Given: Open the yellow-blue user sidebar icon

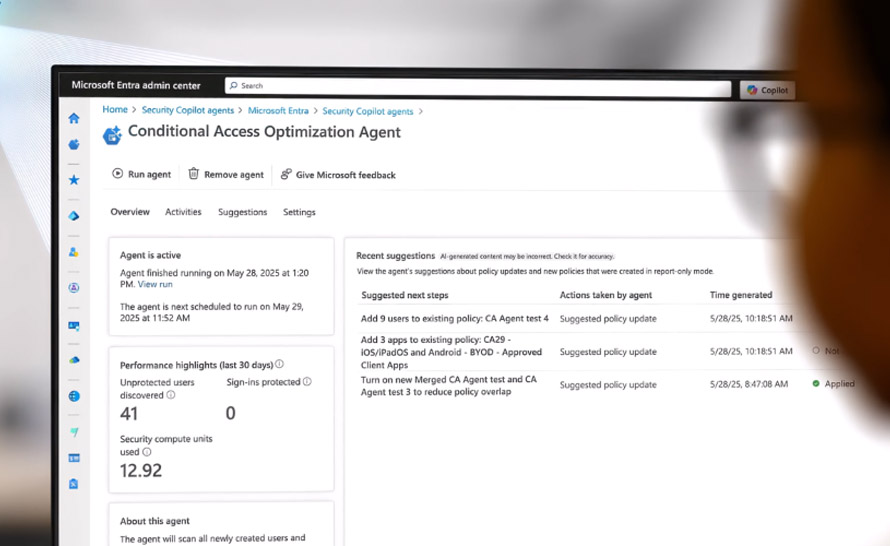Looking at the screenshot, I should pos(74,252).
